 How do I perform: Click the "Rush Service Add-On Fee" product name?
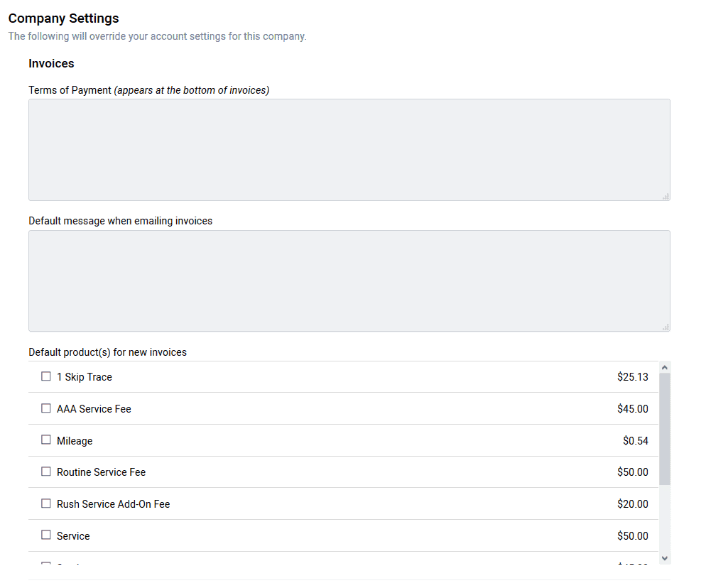click(113, 504)
